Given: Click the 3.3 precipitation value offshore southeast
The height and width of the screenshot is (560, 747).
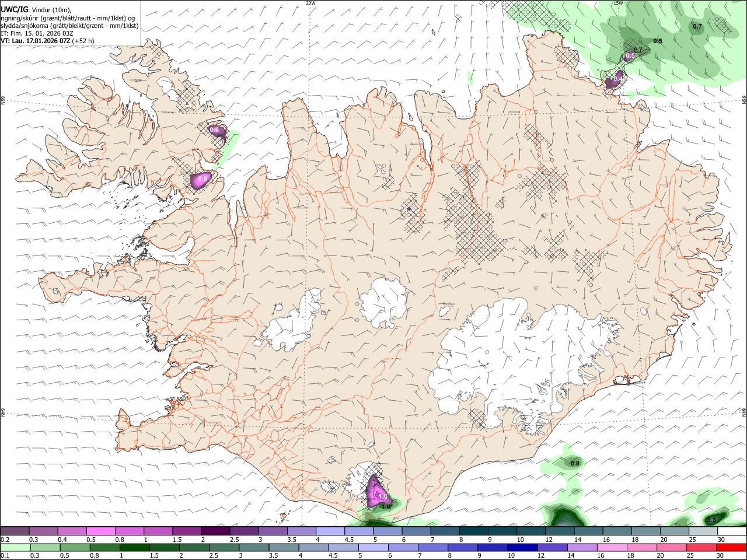Looking at the screenshot, I should [711, 520].
